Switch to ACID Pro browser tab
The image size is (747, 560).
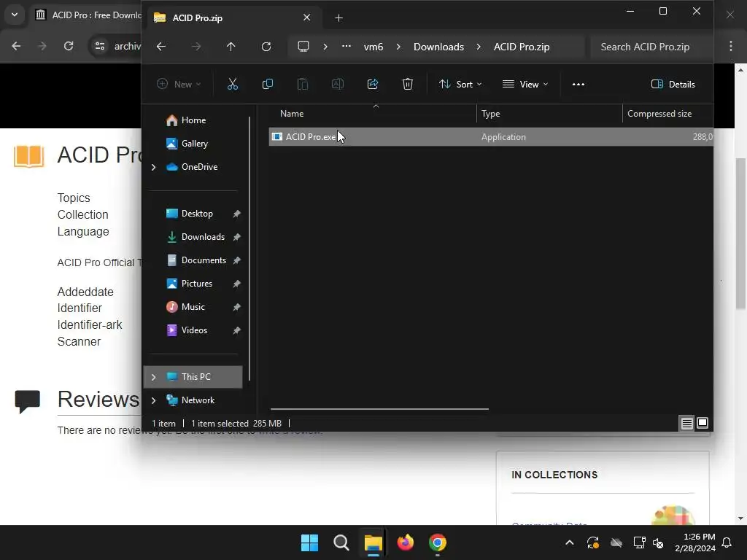pyautogui.click(x=89, y=15)
